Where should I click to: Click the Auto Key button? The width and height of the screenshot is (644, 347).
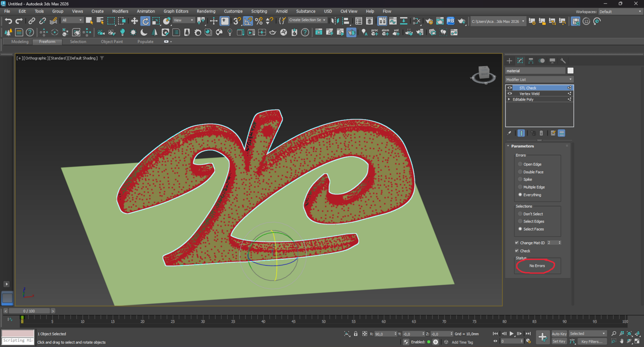coord(559,334)
